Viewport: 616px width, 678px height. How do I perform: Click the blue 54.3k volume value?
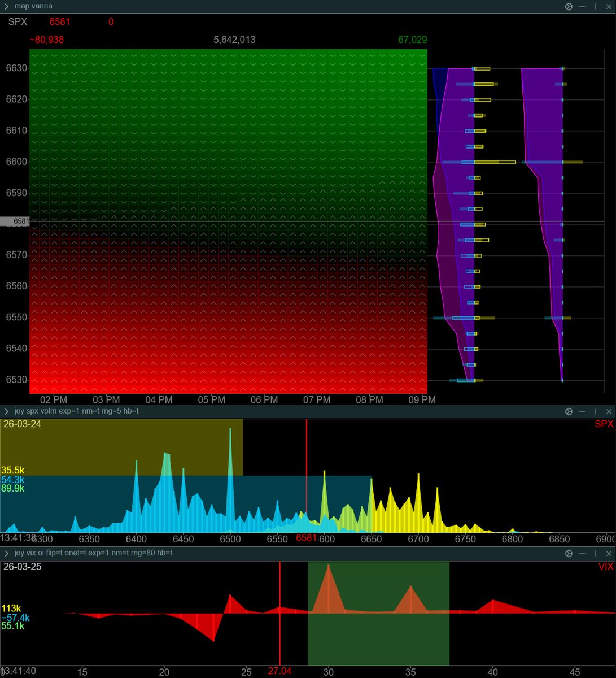(x=12, y=480)
